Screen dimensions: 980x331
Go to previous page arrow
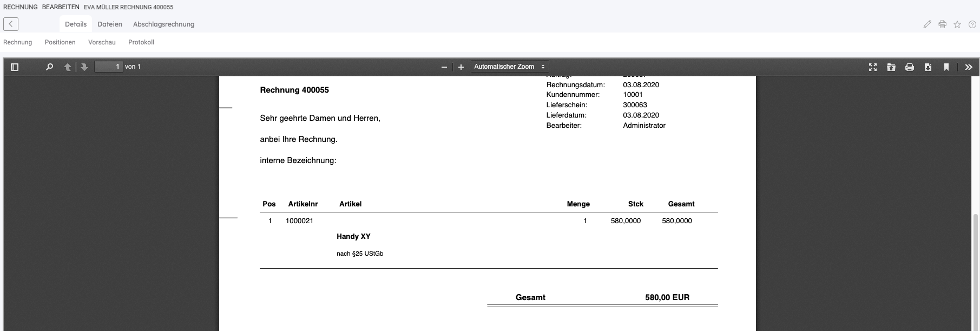click(x=68, y=67)
